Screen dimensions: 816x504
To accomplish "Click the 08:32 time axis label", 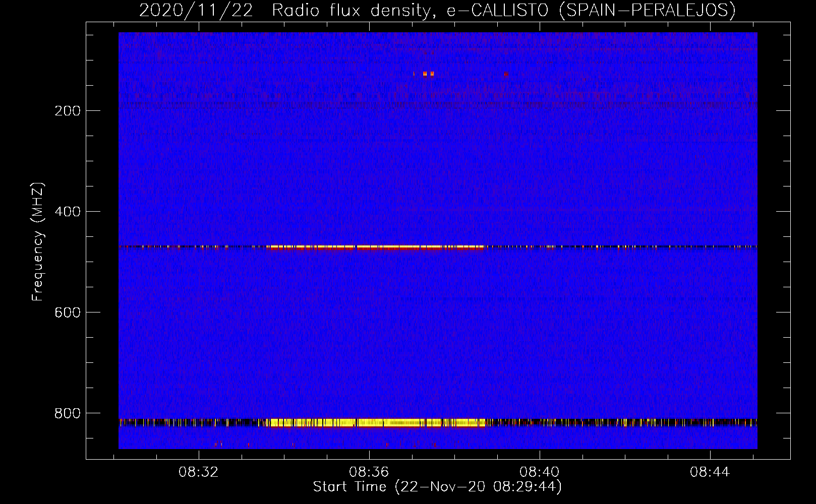I will (x=198, y=472).
